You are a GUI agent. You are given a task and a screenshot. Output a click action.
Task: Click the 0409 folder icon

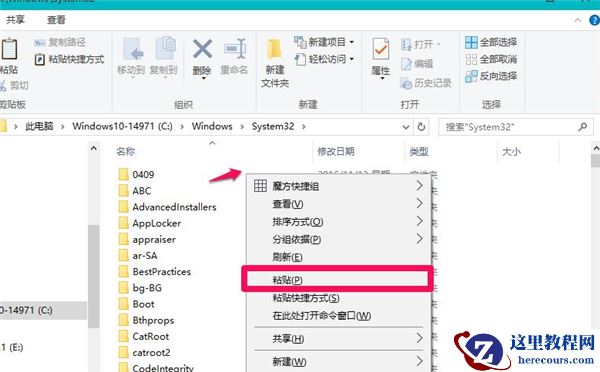pyautogui.click(x=123, y=174)
